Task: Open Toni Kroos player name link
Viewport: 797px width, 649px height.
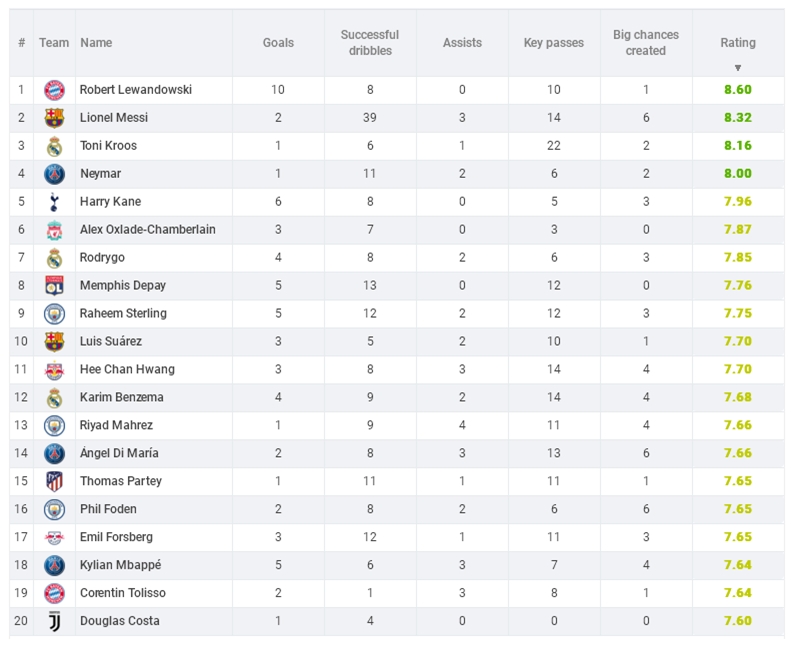Action: (x=108, y=146)
